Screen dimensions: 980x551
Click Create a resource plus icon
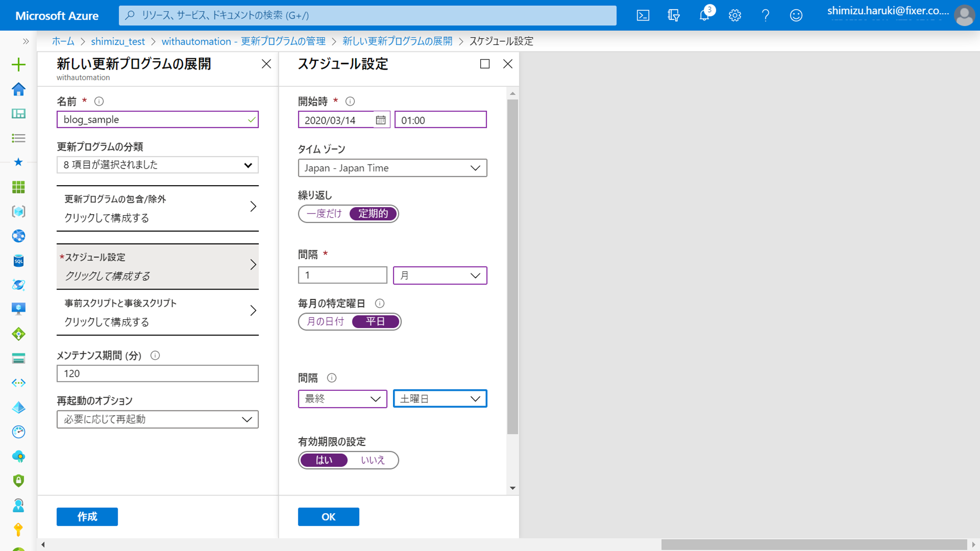(19, 65)
